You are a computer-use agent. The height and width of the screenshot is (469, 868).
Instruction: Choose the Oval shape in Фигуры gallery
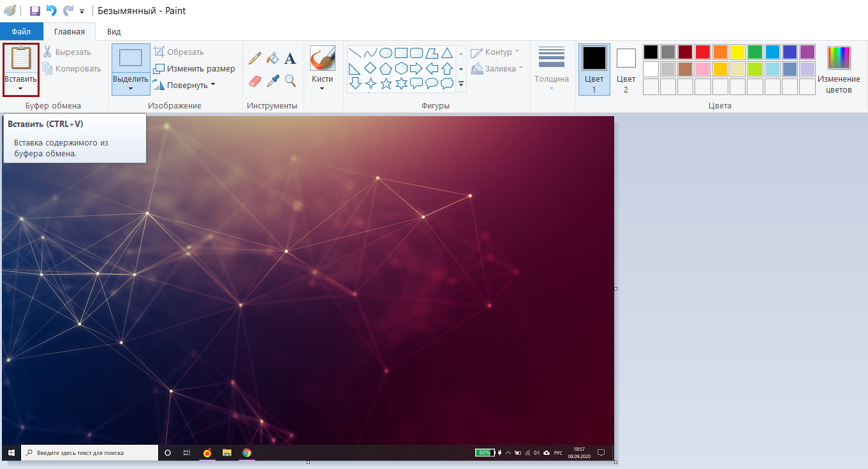click(386, 53)
